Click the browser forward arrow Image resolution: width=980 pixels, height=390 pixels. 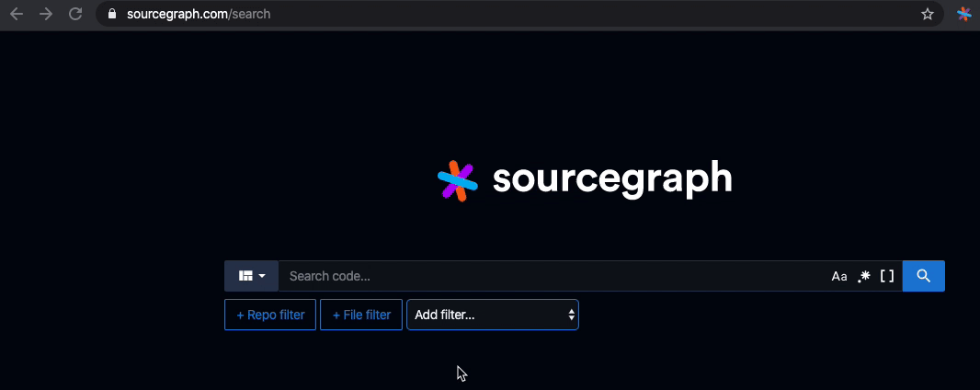46,14
